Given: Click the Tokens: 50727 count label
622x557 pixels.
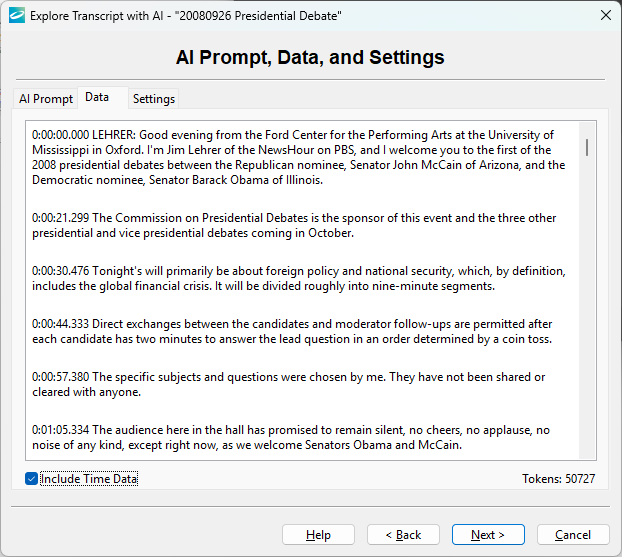Looking at the screenshot, I should tap(558, 479).
